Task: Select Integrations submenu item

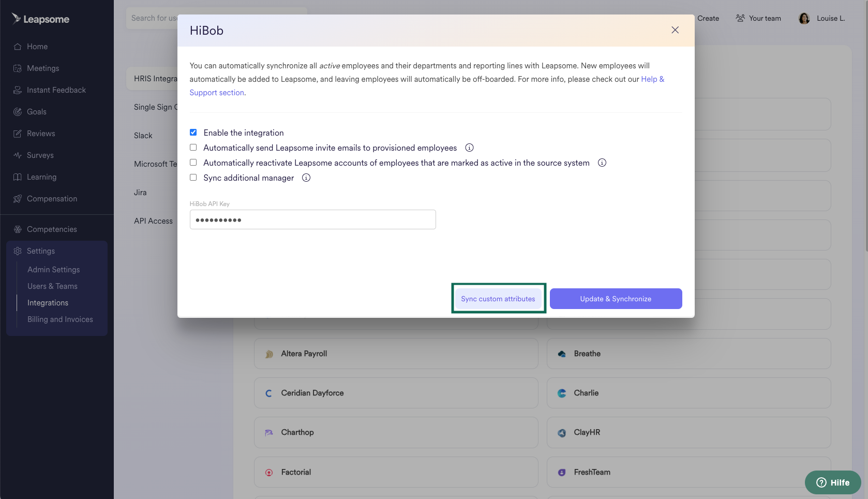Action: [x=48, y=303]
